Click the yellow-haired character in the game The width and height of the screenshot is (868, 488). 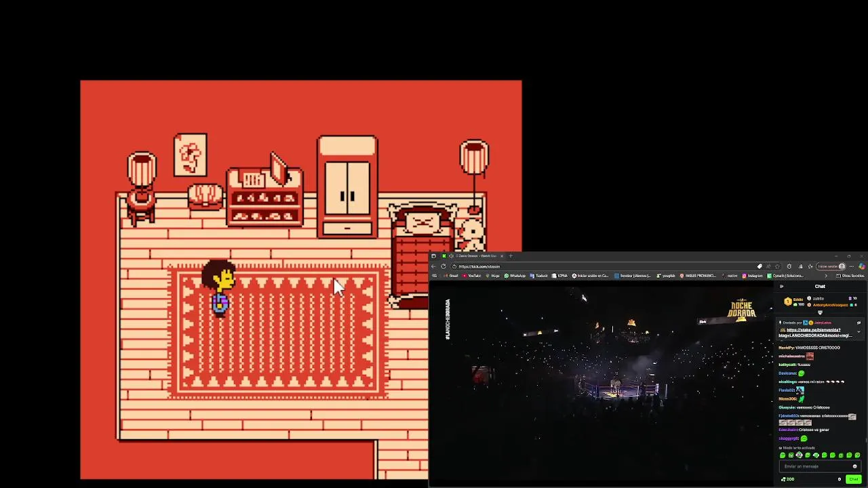(x=219, y=289)
